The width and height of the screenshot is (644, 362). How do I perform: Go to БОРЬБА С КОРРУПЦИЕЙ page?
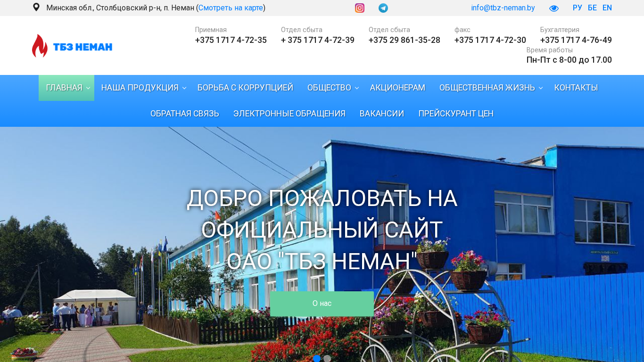point(245,88)
